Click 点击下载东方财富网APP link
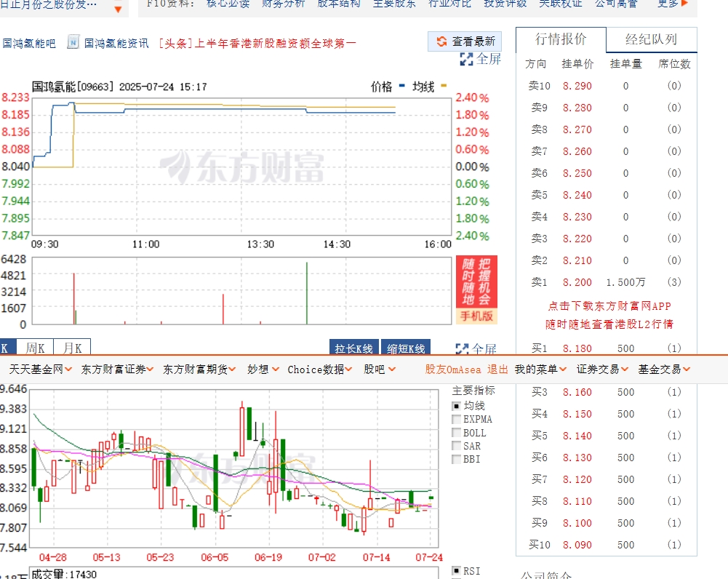The width and height of the screenshot is (728, 579). coord(609,306)
